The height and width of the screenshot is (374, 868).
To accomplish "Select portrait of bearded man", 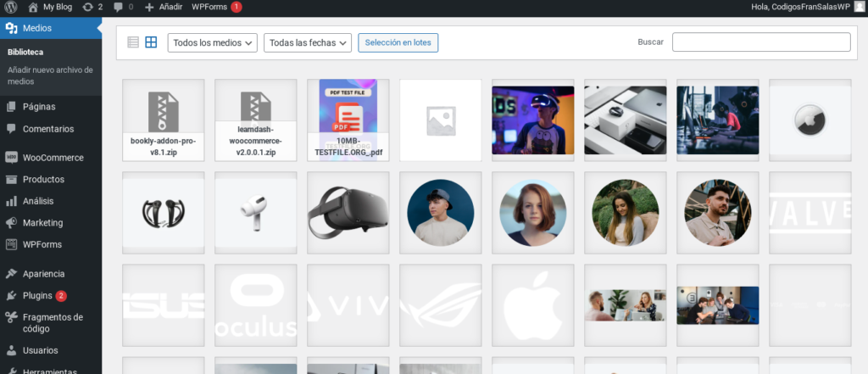I will (718, 213).
